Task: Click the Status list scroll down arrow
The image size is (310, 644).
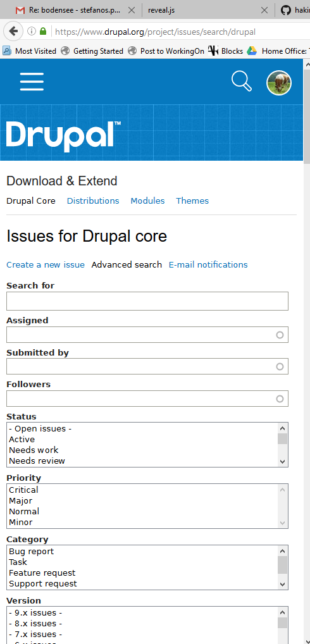Action: point(283,461)
